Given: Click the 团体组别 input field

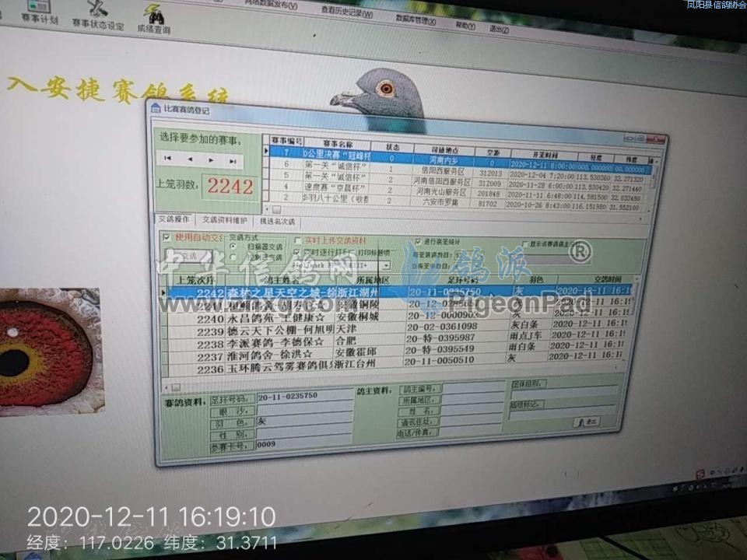Looking at the screenshot, I should pyautogui.click(x=565, y=393).
